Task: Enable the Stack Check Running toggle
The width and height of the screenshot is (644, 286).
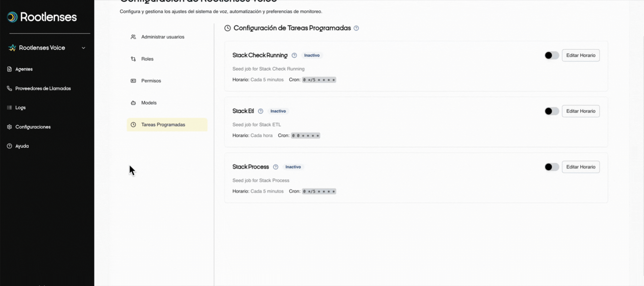Action: point(552,55)
